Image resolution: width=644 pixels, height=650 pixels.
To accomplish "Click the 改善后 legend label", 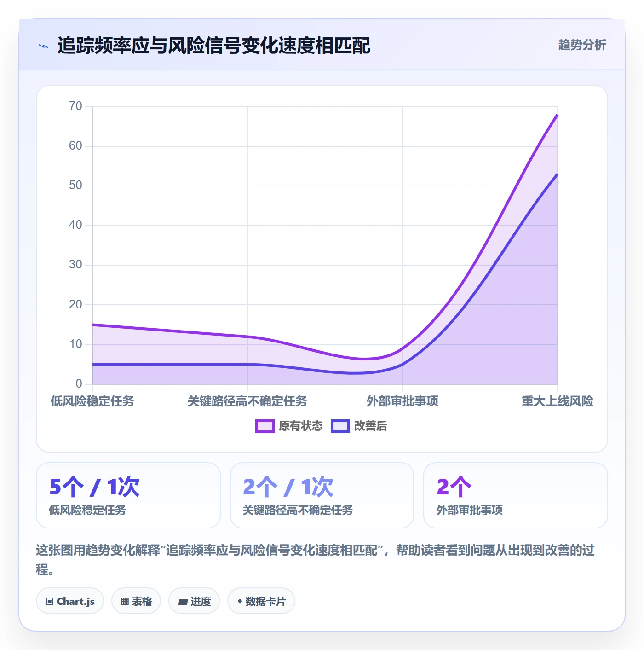I will pyautogui.click(x=370, y=426).
